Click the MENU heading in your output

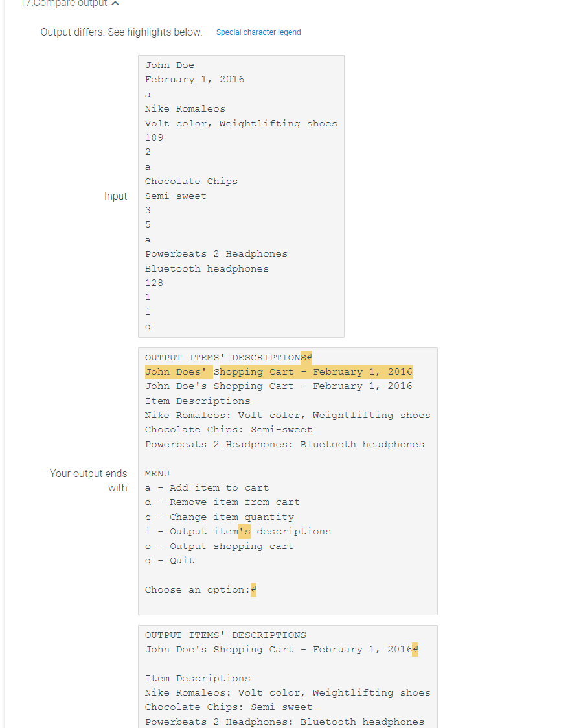coord(158,473)
